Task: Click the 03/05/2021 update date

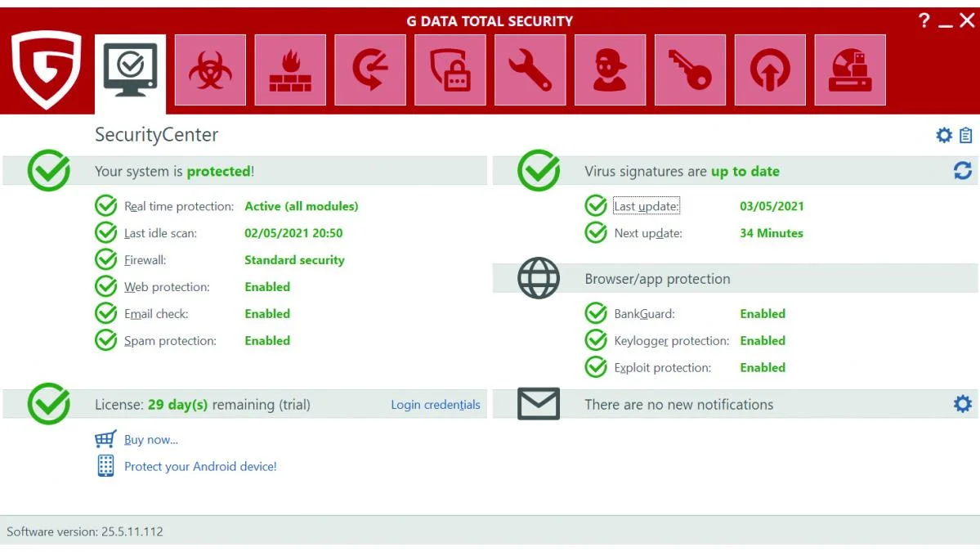Action: pos(772,206)
